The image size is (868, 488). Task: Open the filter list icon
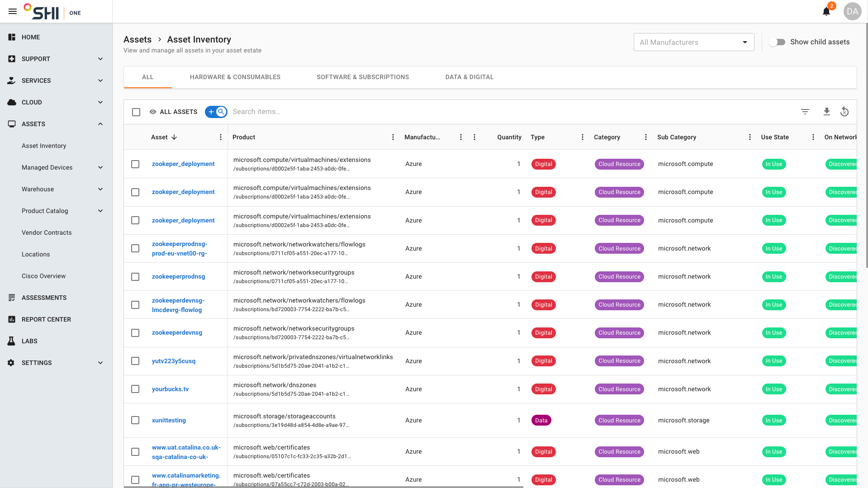coord(805,112)
